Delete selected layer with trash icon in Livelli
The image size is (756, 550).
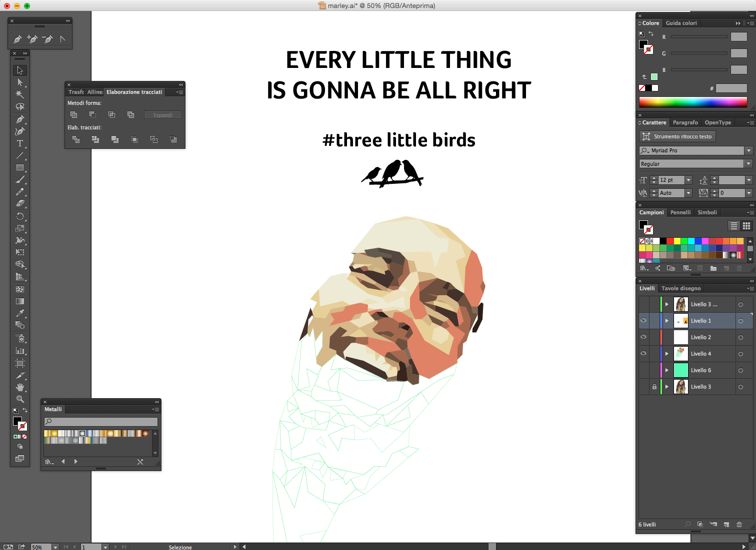pyautogui.click(x=739, y=524)
